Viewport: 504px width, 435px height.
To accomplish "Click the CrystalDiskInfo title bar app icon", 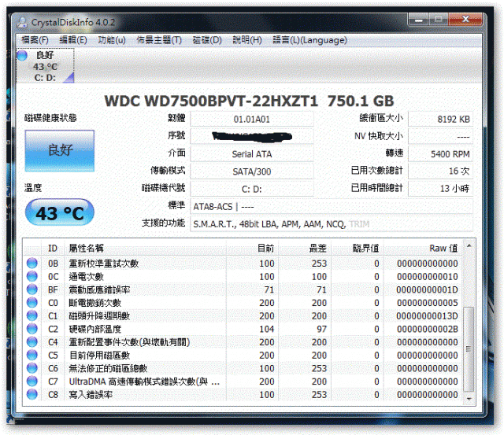I will pyautogui.click(x=22, y=22).
